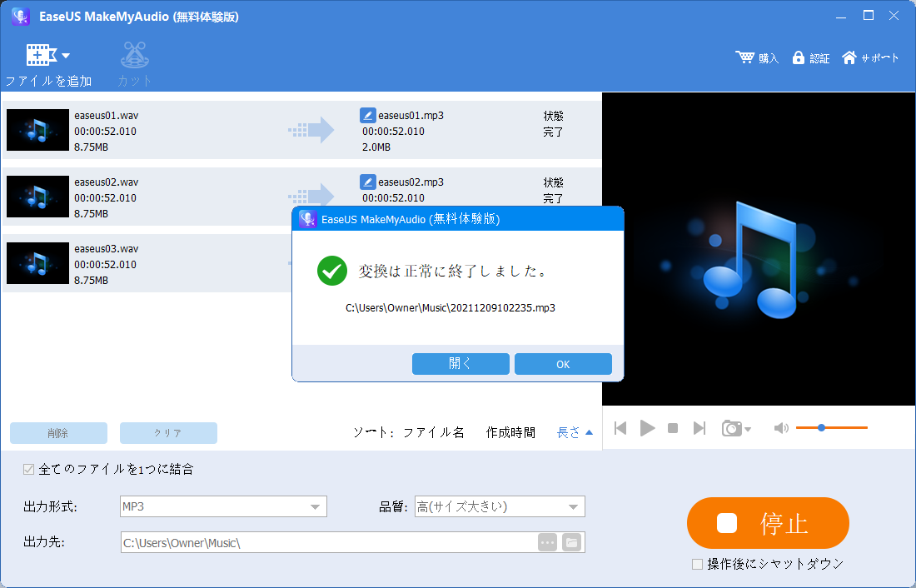Open the support home icon
916x588 pixels.
(x=849, y=57)
